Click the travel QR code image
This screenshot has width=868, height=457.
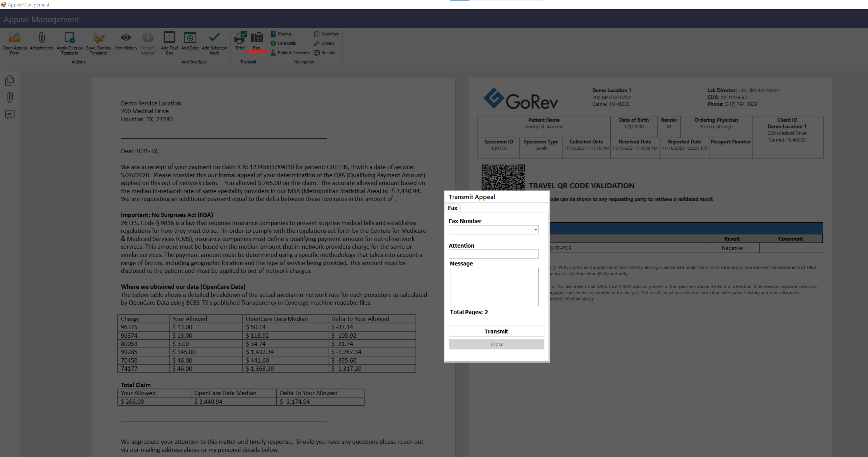click(503, 178)
